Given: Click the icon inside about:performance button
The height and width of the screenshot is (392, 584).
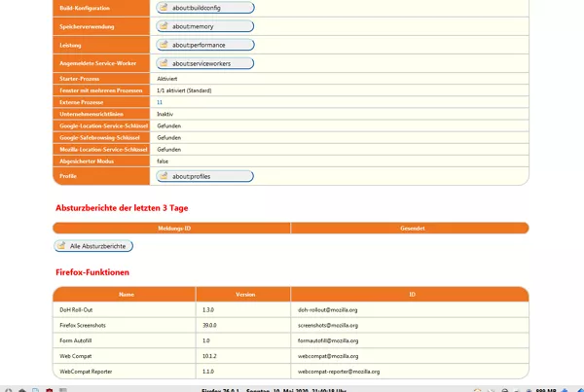Looking at the screenshot, I should coord(164,45).
